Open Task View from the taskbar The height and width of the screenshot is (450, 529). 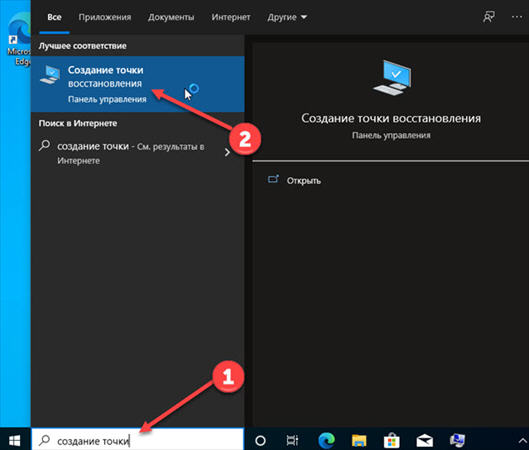click(x=292, y=440)
